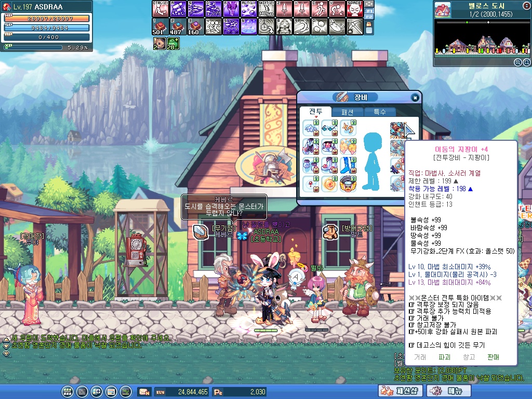Activate slot 6 bubble field skill
Image resolution: width=532 pixels, height=399 pixels.
point(248,26)
